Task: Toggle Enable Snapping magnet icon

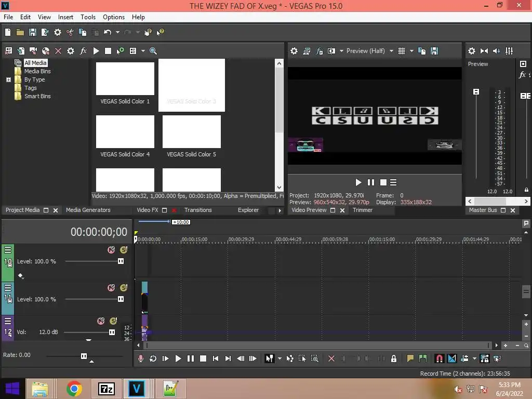Action: (439, 358)
